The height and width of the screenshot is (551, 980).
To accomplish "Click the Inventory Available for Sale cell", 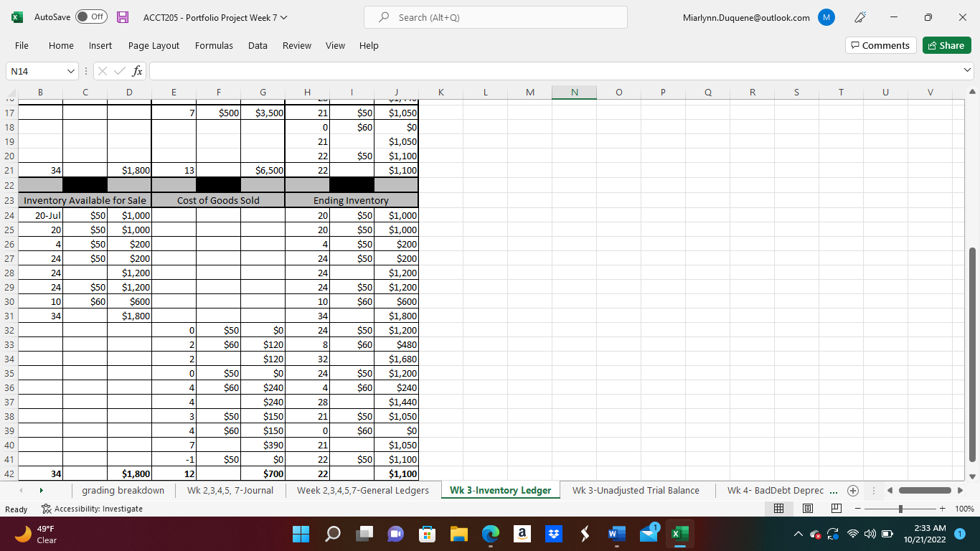I will click(85, 201).
